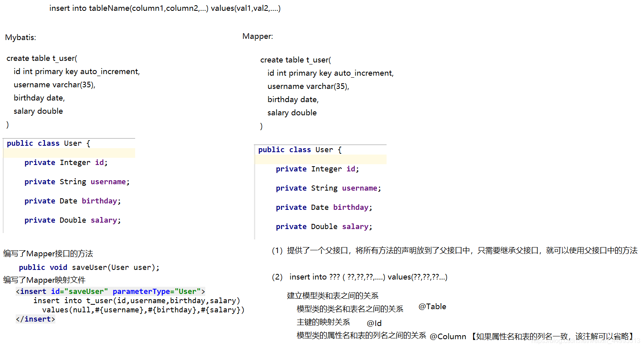Image resolution: width=644 pixels, height=348 pixels.
Task: Click point (2) 'insert into ??? ...' line
Action: coord(360,277)
